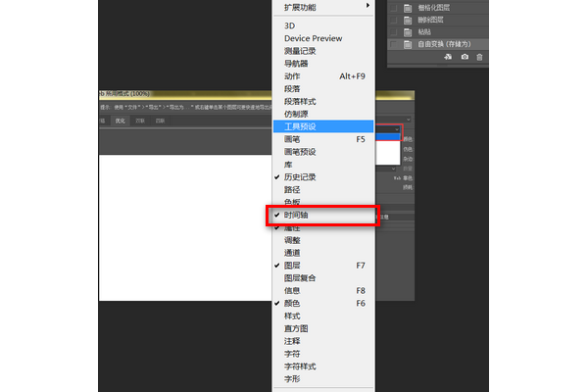Choose the highlighted 工具预设 menu item
The image size is (588, 392).
pos(323,126)
